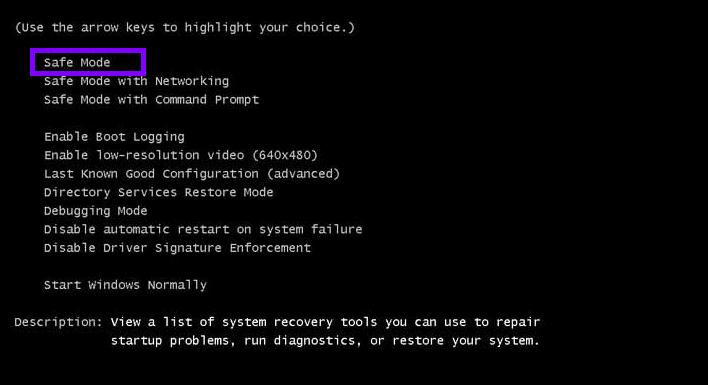Select Safe Mode with Command Prompt
The width and height of the screenshot is (708, 385).
(151, 100)
